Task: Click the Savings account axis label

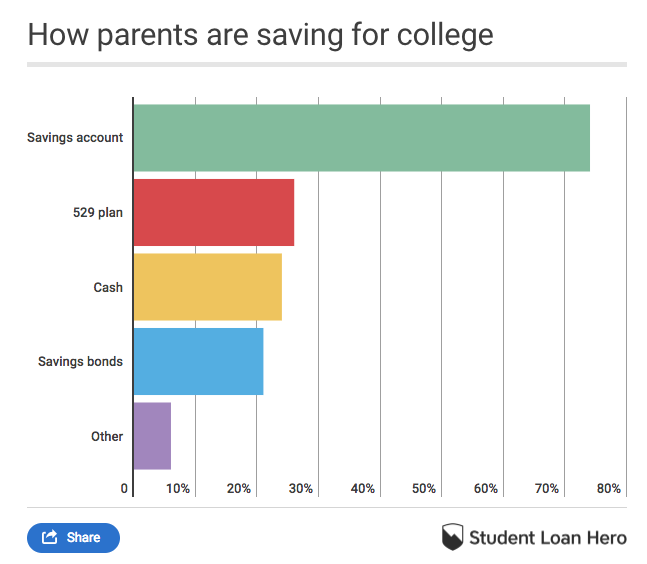Action: (75, 138)
